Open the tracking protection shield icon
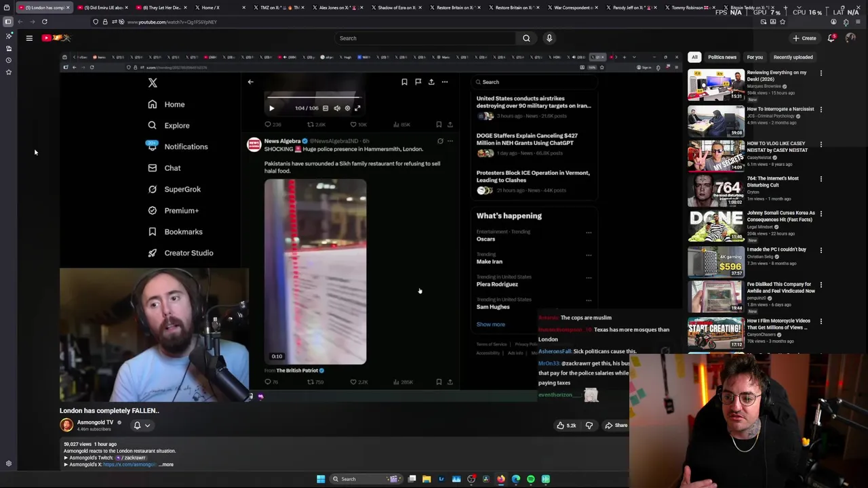This screenshot has width=868, height=488. 96,22
